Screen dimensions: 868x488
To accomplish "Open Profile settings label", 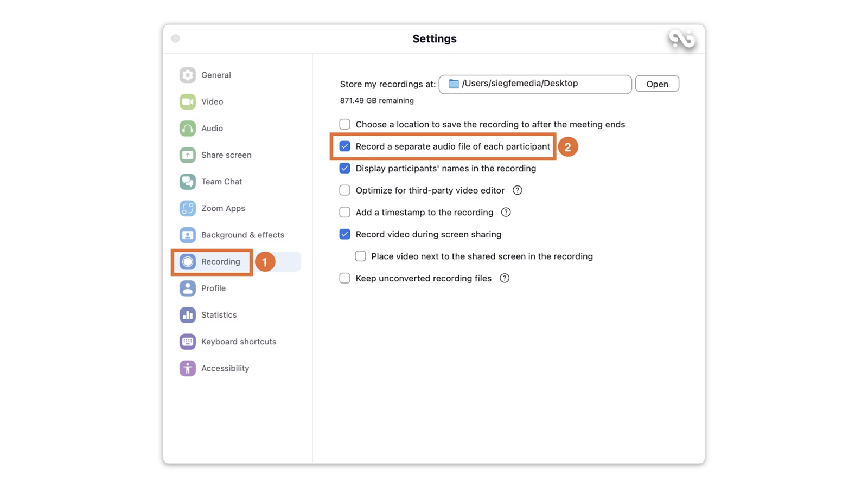I will (x=213, y=288).
